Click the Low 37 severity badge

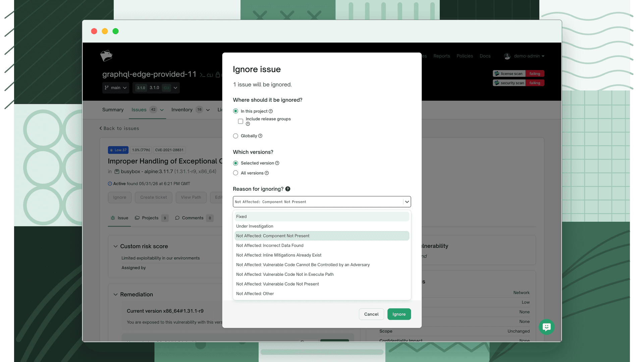[118, 150]
